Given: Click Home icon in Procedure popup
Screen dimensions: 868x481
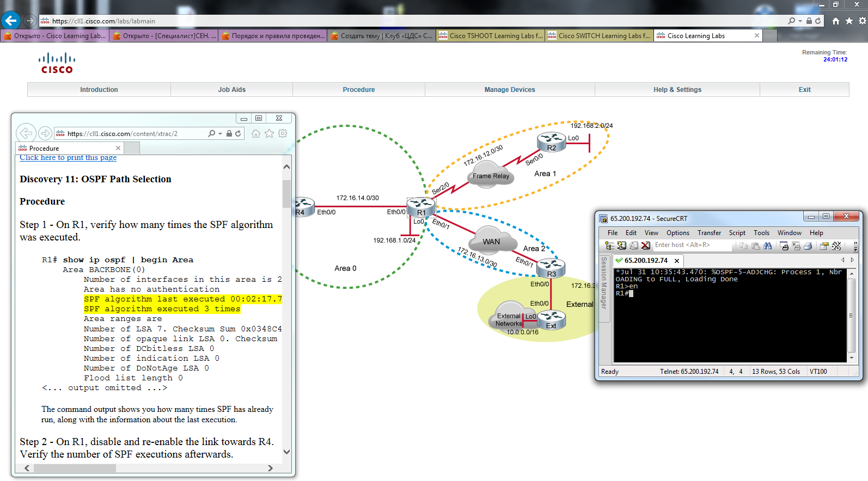Looking at the screenshot, I should tap(256, 133).
